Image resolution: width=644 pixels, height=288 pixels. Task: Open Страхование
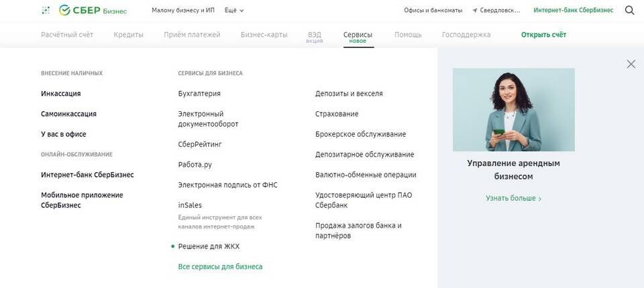click(337, 114)
